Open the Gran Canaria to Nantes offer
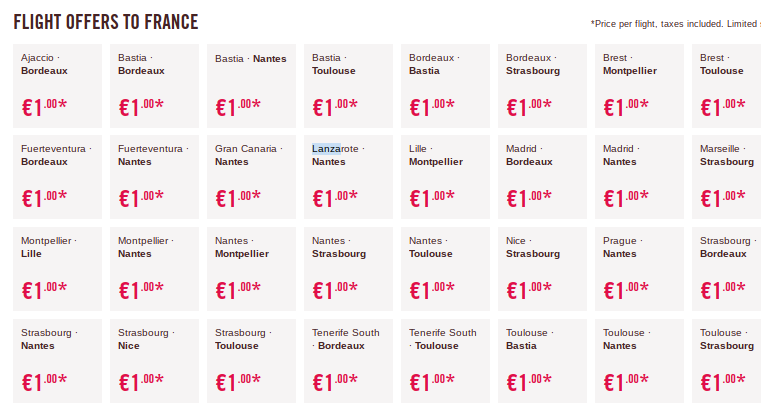This screenshot has width=761, height=407. tap(251, 176)
